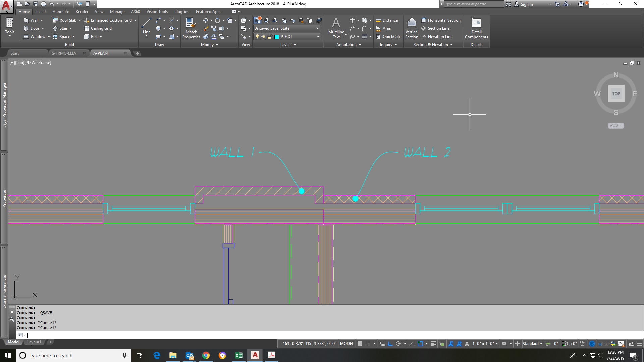Open Excel from the taskbar

pos(239,355)
